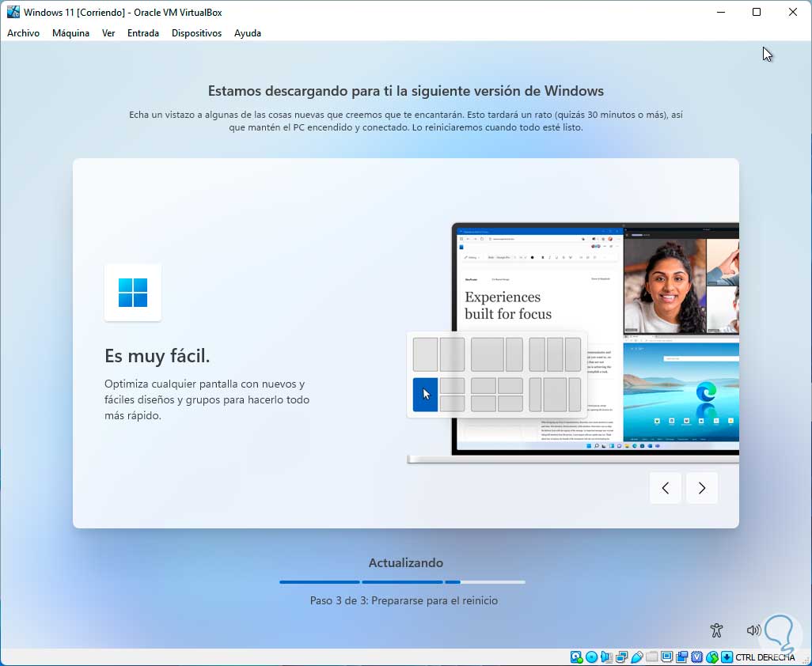812x666 pixels.
Task: Click the keyboard capture down-arrow indicator
Action: (x=727, y=657)
